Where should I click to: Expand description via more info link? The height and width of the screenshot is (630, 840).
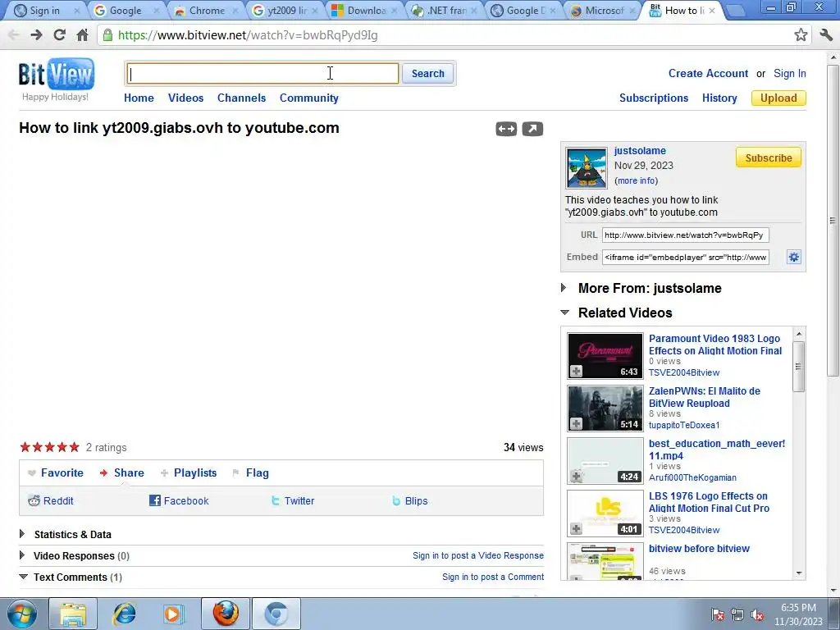coord(636,180)
